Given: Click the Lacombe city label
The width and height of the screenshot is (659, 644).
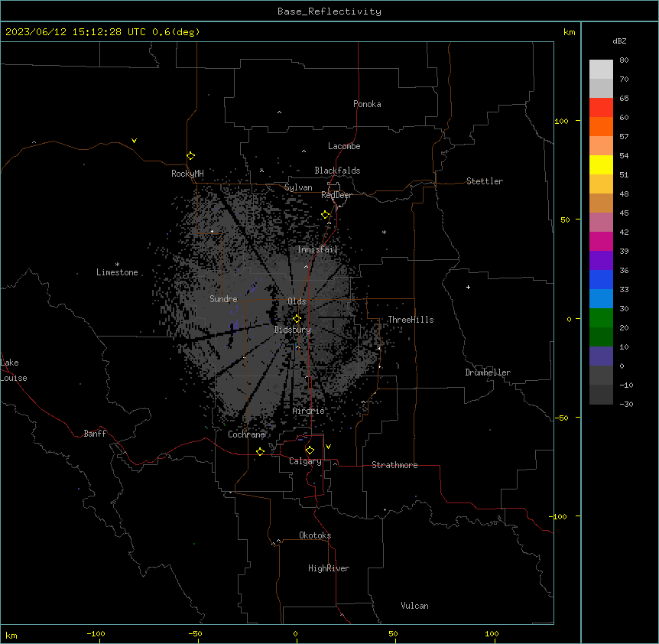Looking at the screenshot, I should click(344, 146).
